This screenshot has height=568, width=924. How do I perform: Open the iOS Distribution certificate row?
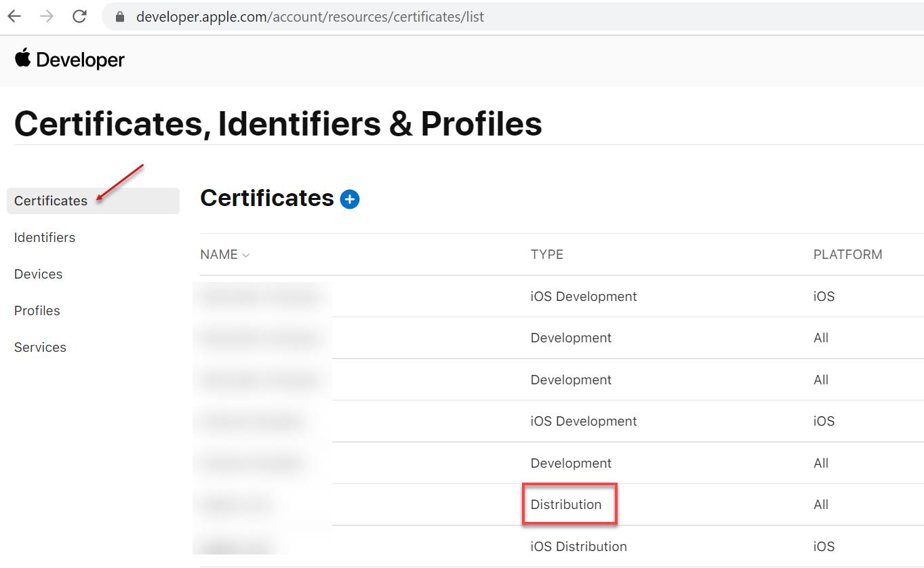pyautogui.click(x=561, y=546)
